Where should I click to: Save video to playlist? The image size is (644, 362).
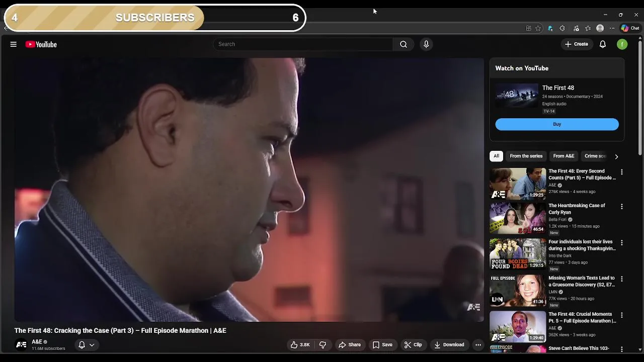pos(382,345)
